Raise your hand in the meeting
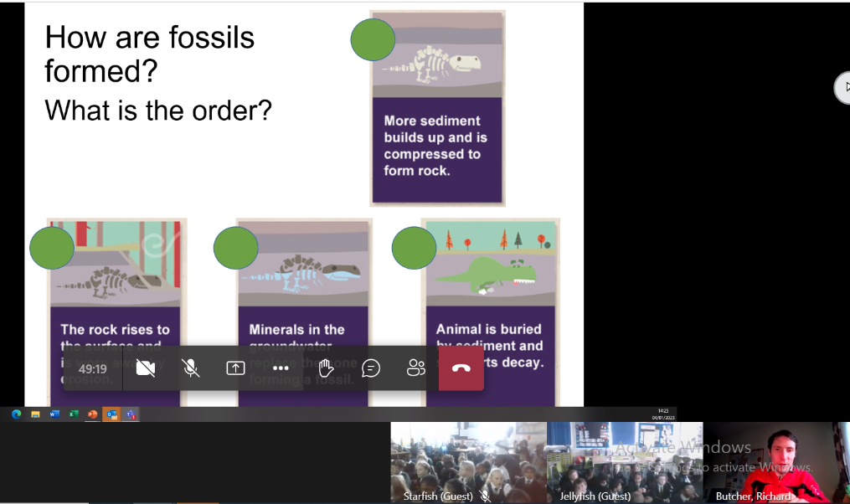Viewport: 850px width, 504px height. point(326,368)
